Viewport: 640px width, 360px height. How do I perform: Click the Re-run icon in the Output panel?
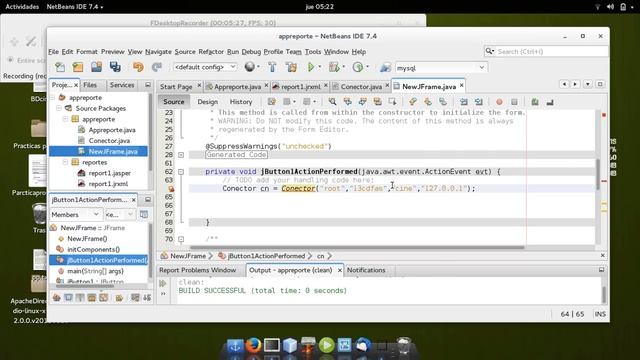coord(163,283)
